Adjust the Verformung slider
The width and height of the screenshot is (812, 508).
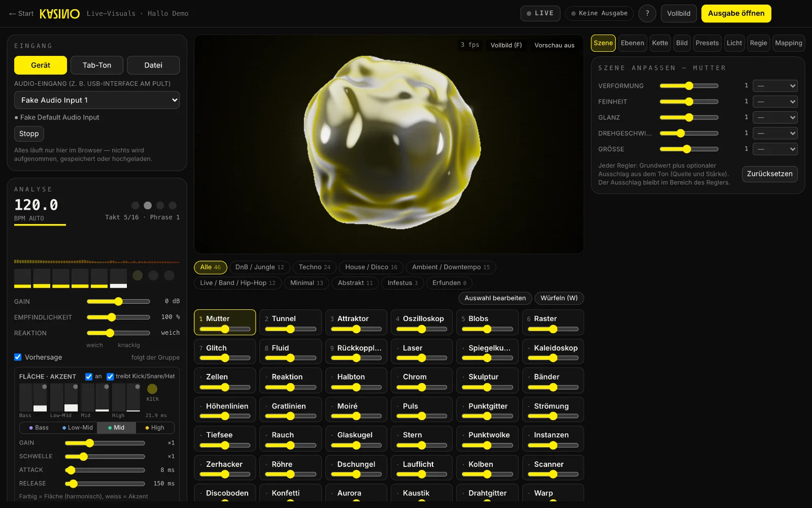point(689,86)
